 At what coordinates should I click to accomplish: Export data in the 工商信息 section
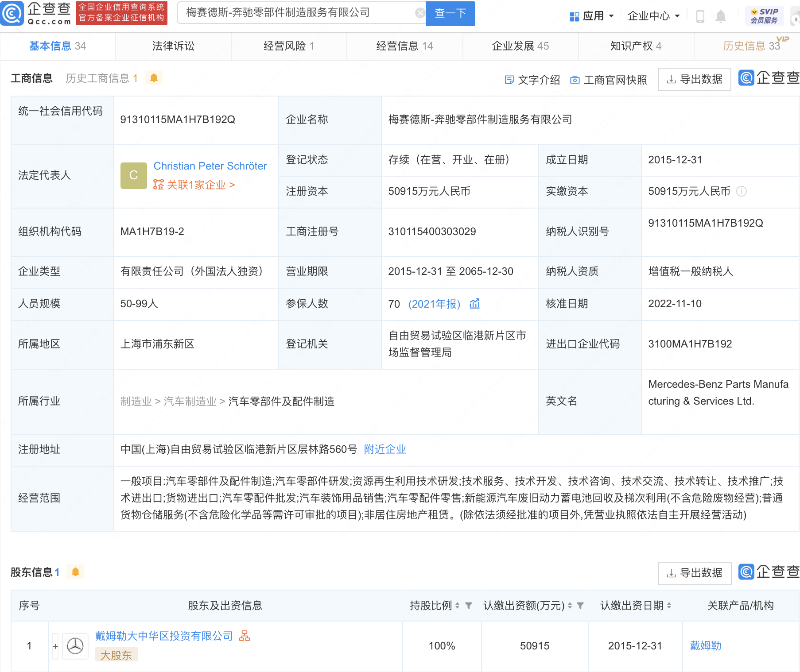694,79
